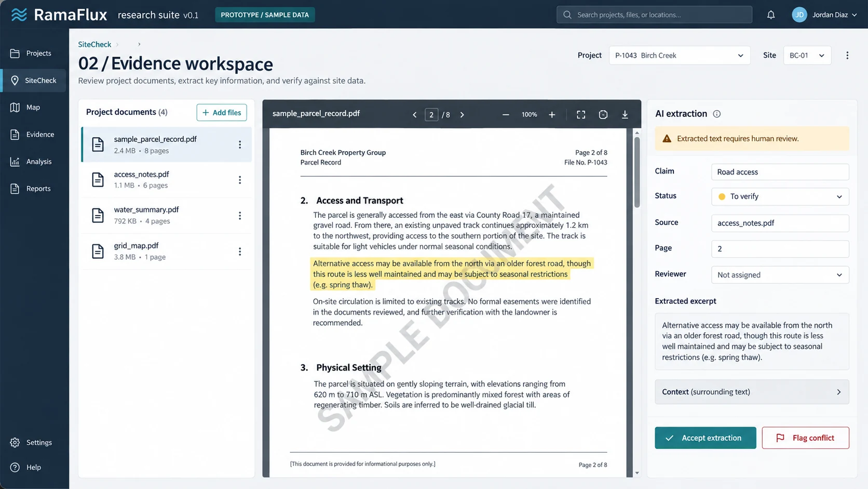Zoom in with the plus icon
Image resolution: width=868 pixels, height=489 pixels.
tap(552, 114)
